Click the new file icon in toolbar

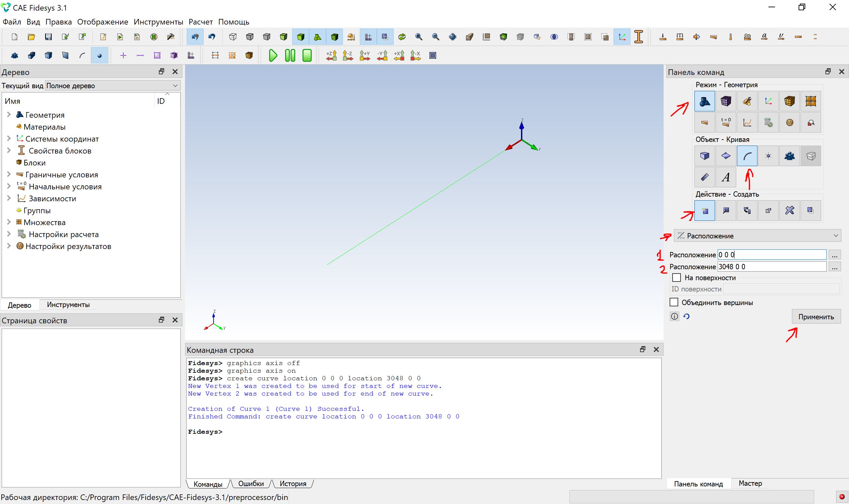pyautogui.click(x=15, y=37)
